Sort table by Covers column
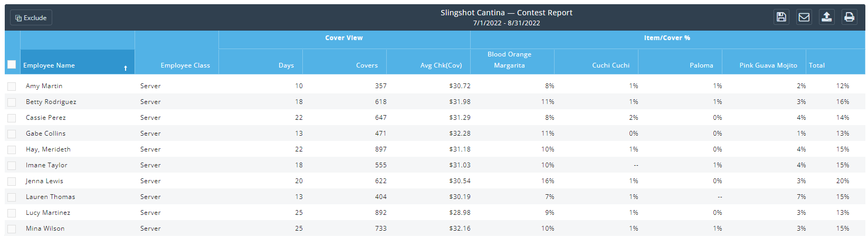The height and width of the screenshot is (237, 868). tap(367, 65)
